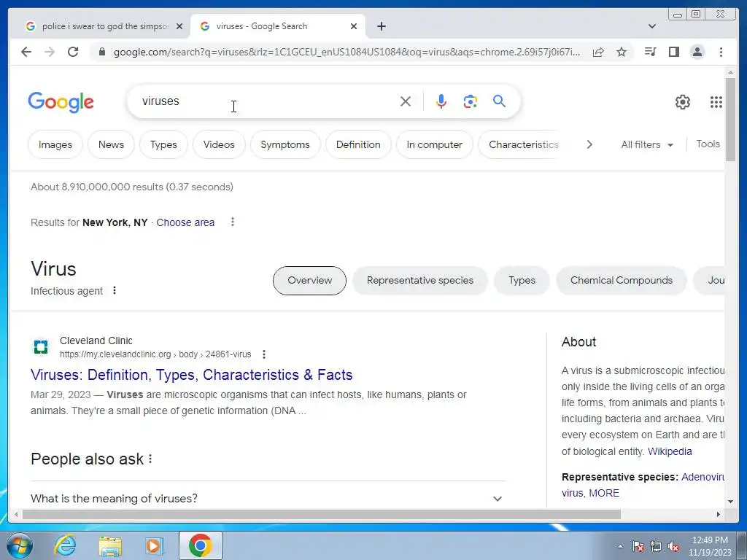Bookmark this page with the star
Image resolution: width=747 pixels, height=560 pixels.
622,52
